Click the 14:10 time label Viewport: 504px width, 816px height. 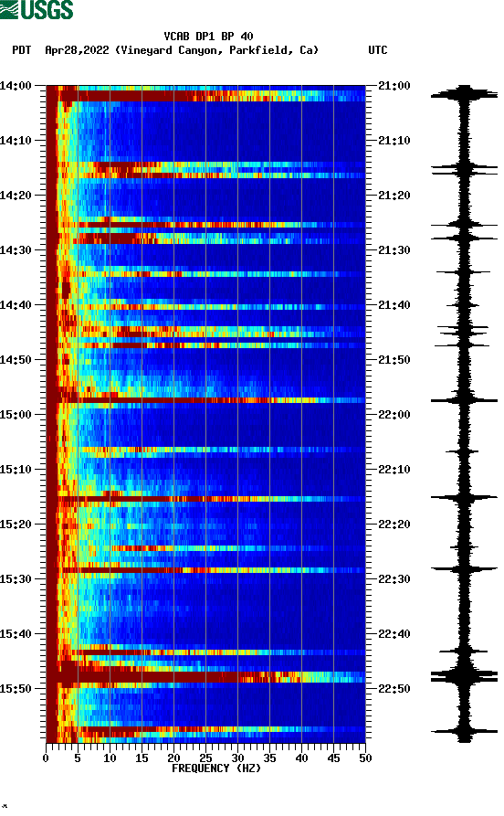pyautogui.click(x=16, y=141)
